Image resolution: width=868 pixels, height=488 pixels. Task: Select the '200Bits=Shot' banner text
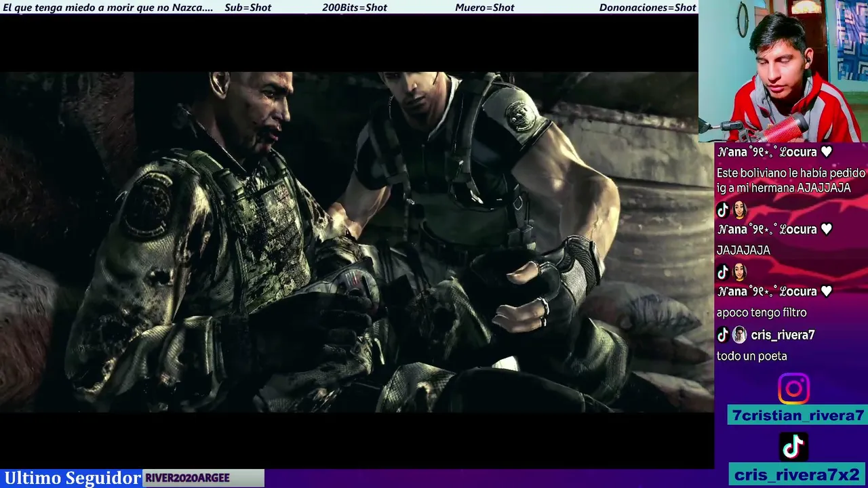click(355, 7)
